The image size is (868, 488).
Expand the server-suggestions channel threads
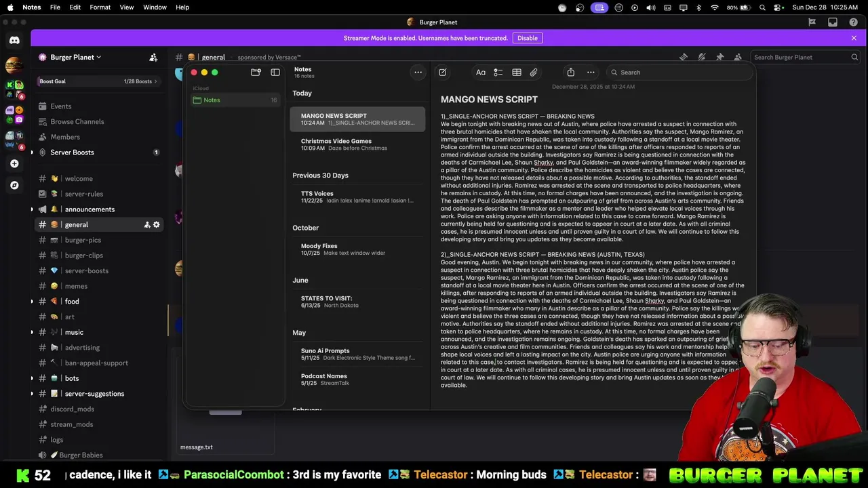point(33,394)
